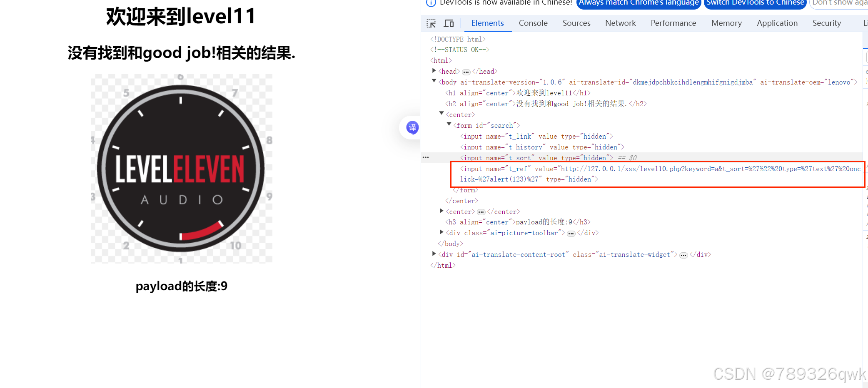868x388 pixels.
Task: Select the h3 payload length element row
Action: click(x=518, y=222)
